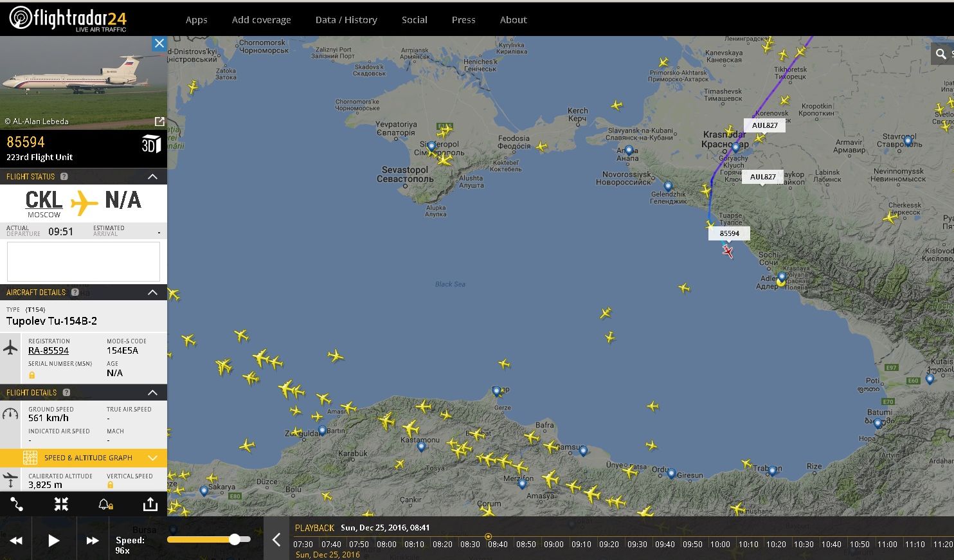Click the current playback position marker
Screen dimensions: 954x560
coord(488,536)
